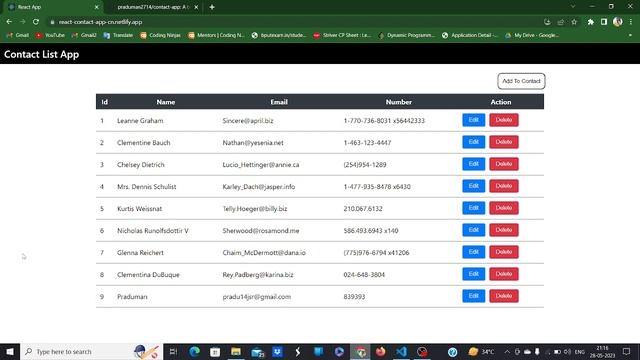Launch Microsoft Edge from the taskbar
The width and height of the screenshot is (640, 360).
(x=195, y=351)
